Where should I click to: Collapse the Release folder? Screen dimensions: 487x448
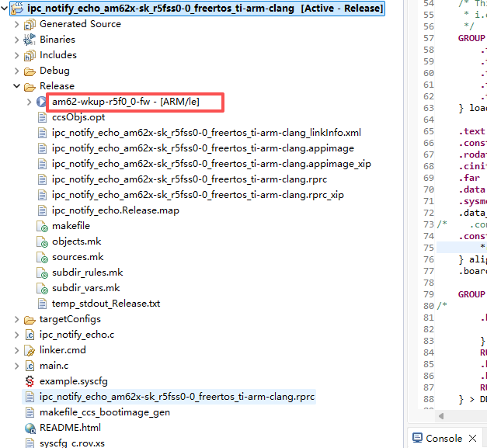click(17, 86)
